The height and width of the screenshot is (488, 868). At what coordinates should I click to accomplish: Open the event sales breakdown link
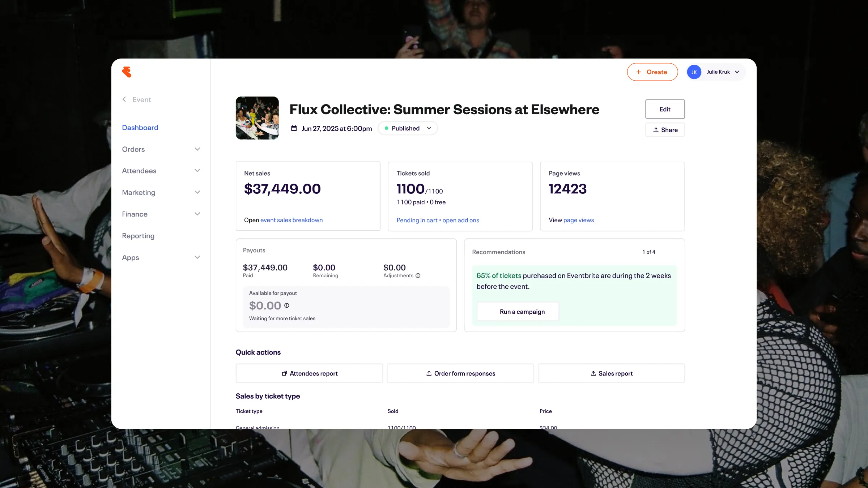point(291,220)
